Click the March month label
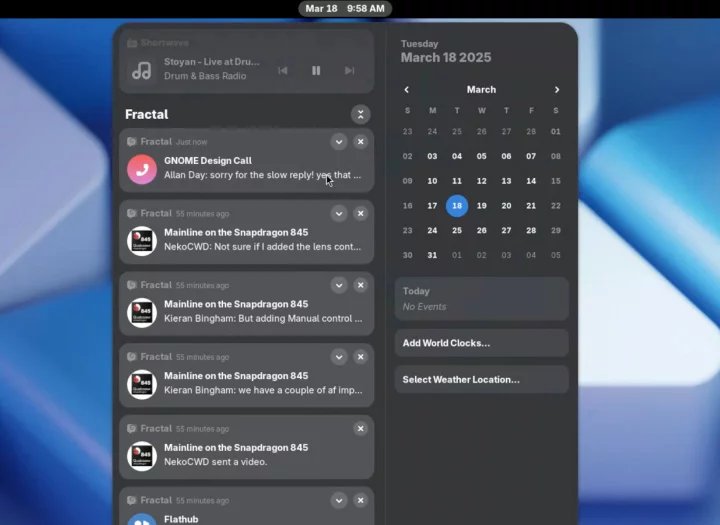 481,90
